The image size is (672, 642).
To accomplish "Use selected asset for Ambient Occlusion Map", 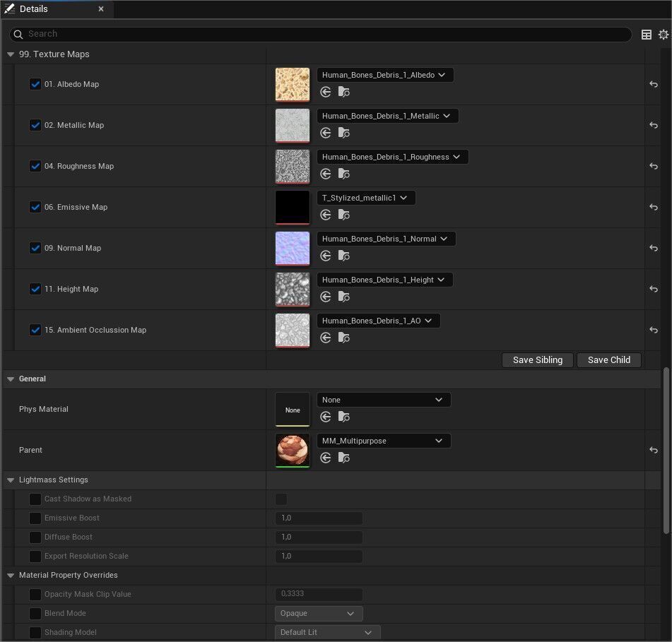I will (x=326, y=338).
